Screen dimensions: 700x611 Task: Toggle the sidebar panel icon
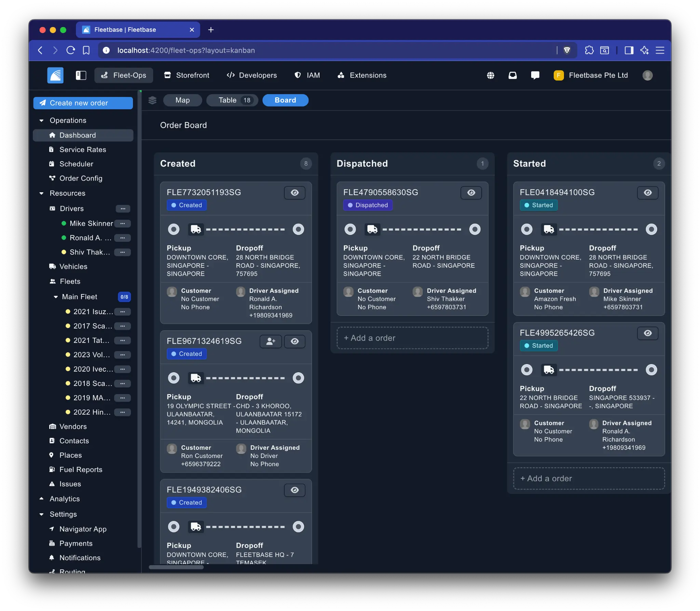(81, 75)
